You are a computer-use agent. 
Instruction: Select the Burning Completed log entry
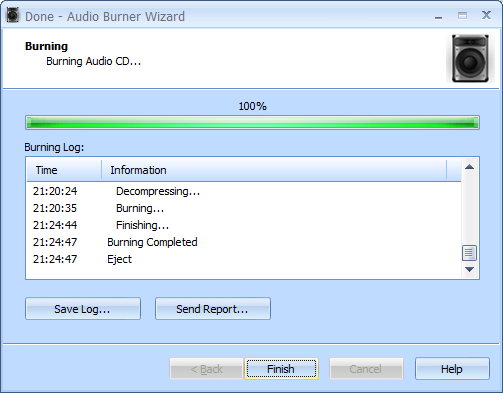pyautogui.click(x=244, y=242)
